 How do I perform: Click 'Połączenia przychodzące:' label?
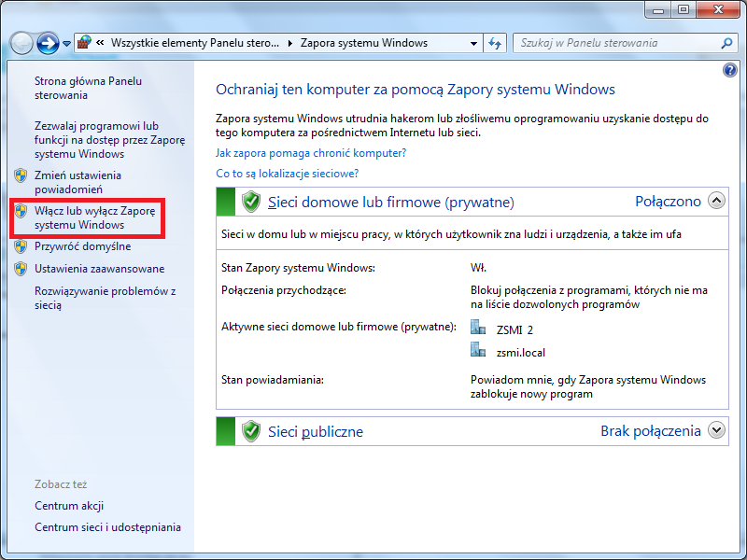pos(284,290)
